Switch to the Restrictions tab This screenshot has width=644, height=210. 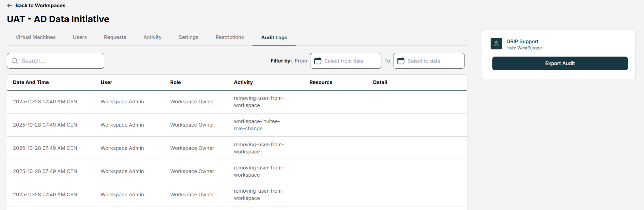[230, 37]
